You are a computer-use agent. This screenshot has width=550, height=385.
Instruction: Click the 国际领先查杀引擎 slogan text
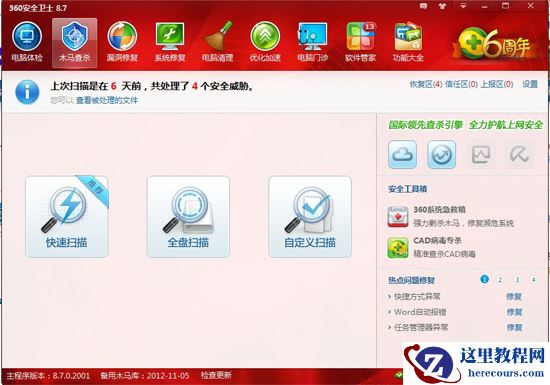[x=425, y=125]
